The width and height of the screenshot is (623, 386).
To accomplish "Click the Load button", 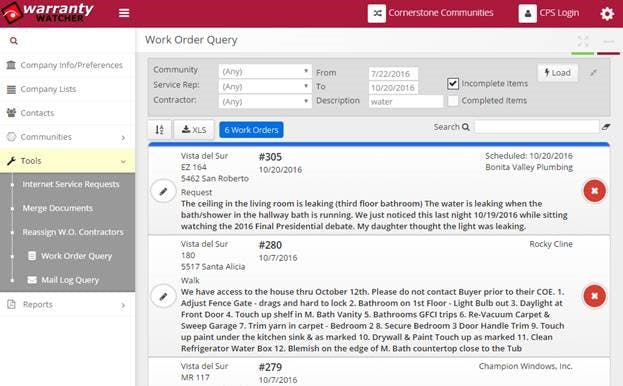I will tap(557, 73).
